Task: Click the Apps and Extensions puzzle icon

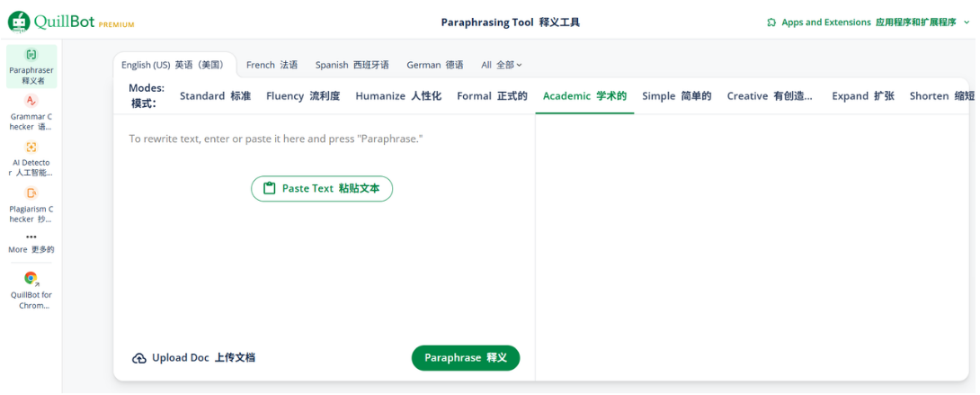Action: pyautogui.click(x=771, y=22)
